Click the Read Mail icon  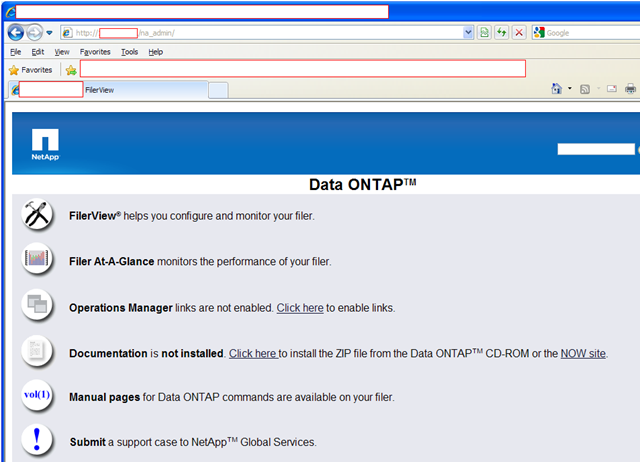click(611, 89)
